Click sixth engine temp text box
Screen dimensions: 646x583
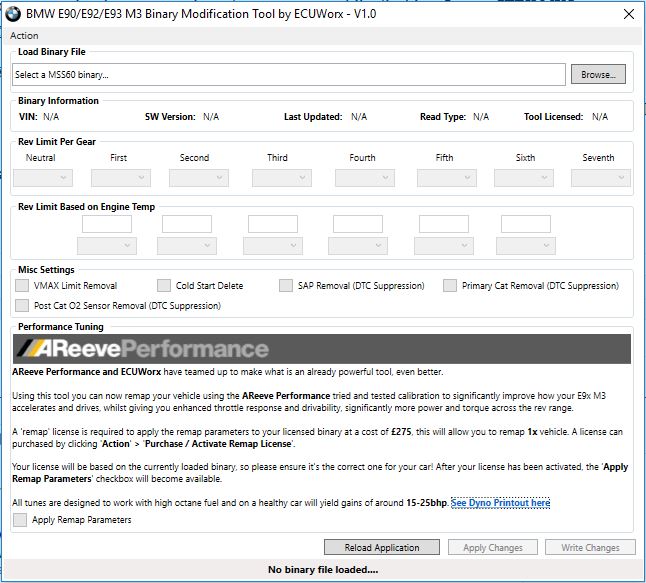point(526,224)
